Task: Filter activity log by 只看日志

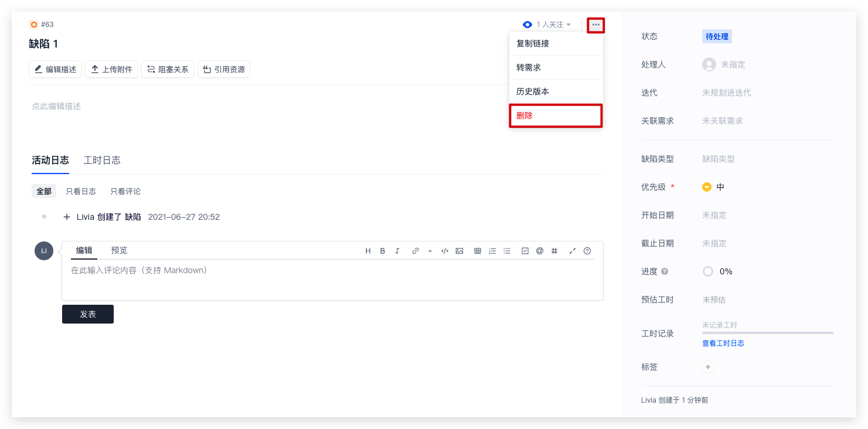Action: (x=81, y=191)
